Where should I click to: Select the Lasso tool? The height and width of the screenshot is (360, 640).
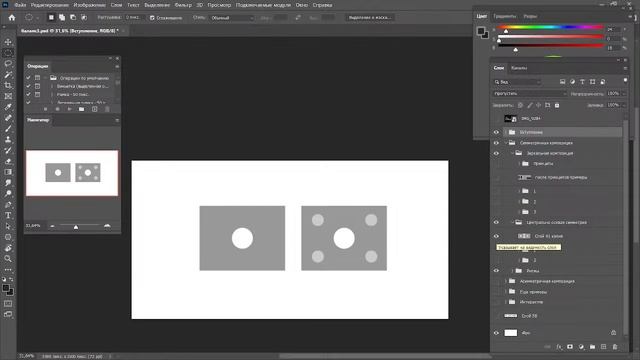click(x=8, y=64)
